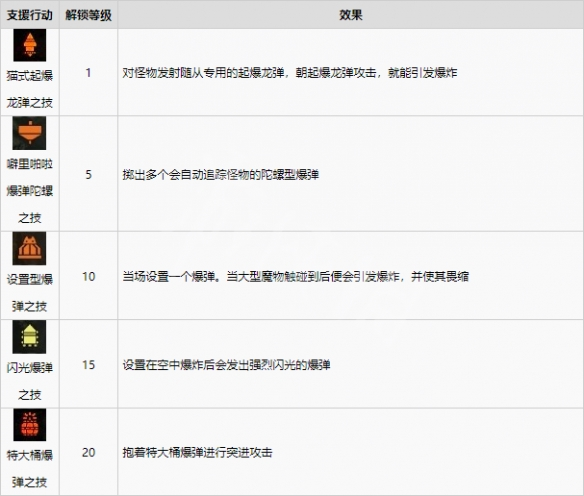
Task: Click unlock level value 5
Action: (88, 174)
